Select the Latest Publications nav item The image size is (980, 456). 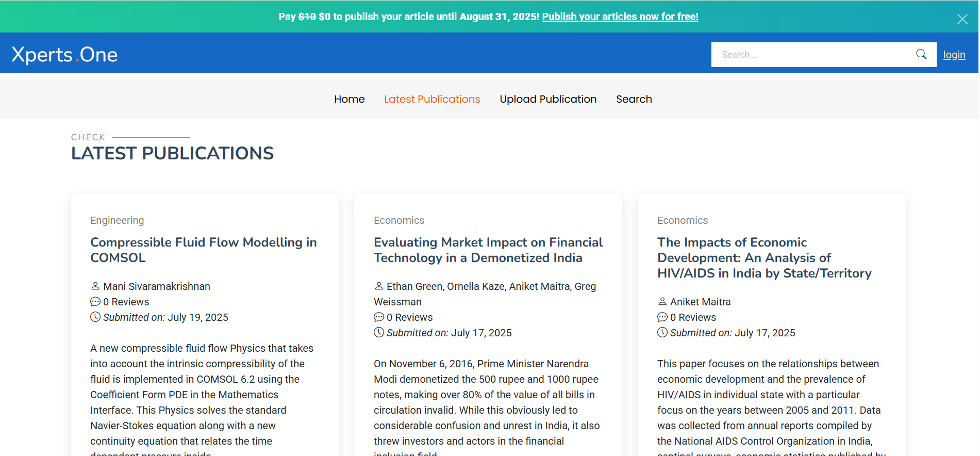[x=432, y=99]
